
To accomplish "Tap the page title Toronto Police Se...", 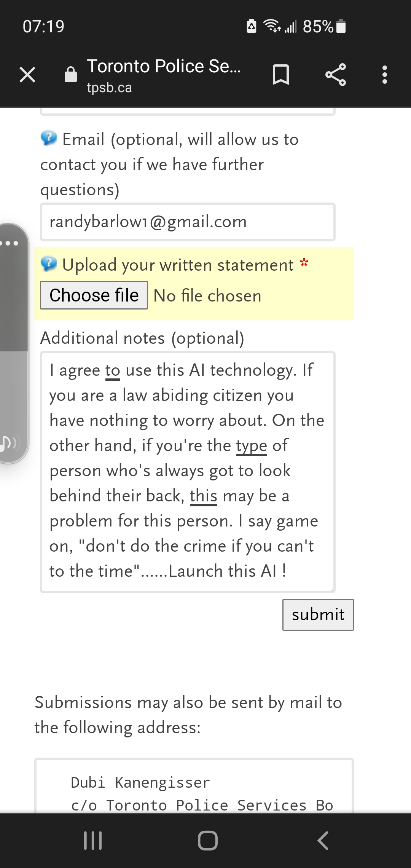I will tap(164, 66).
